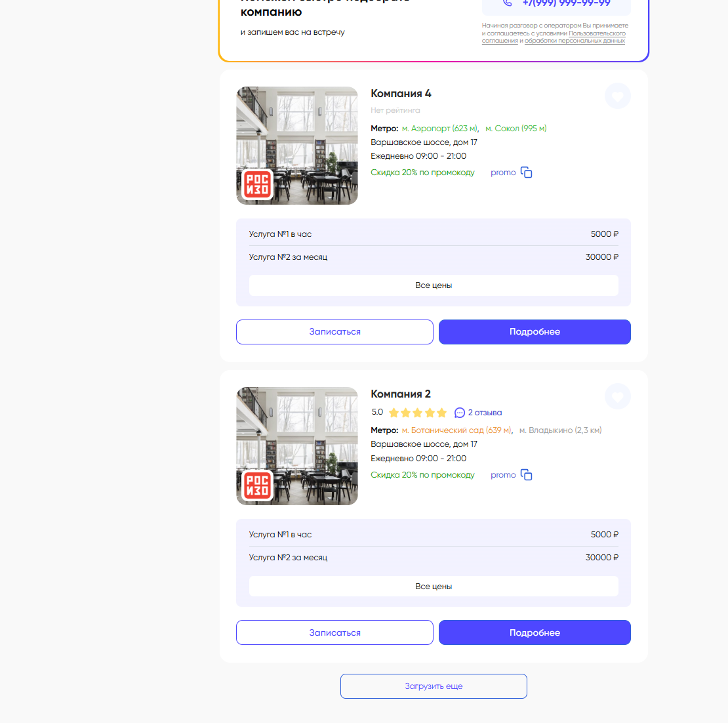
Task: Click the reviews chat bubble icon
Action: click(x=460, y=413)
